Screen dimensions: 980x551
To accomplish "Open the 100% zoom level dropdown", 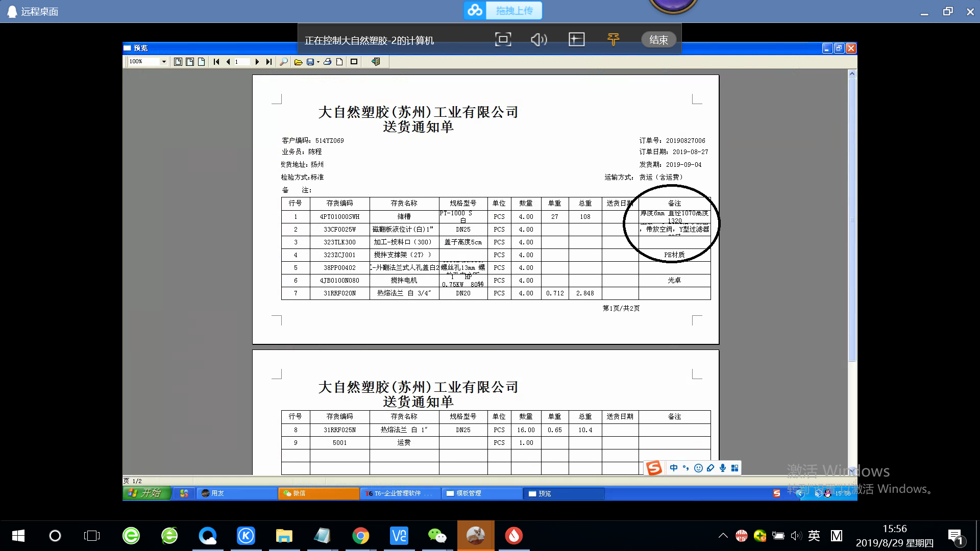I will [x=164, y=62].
